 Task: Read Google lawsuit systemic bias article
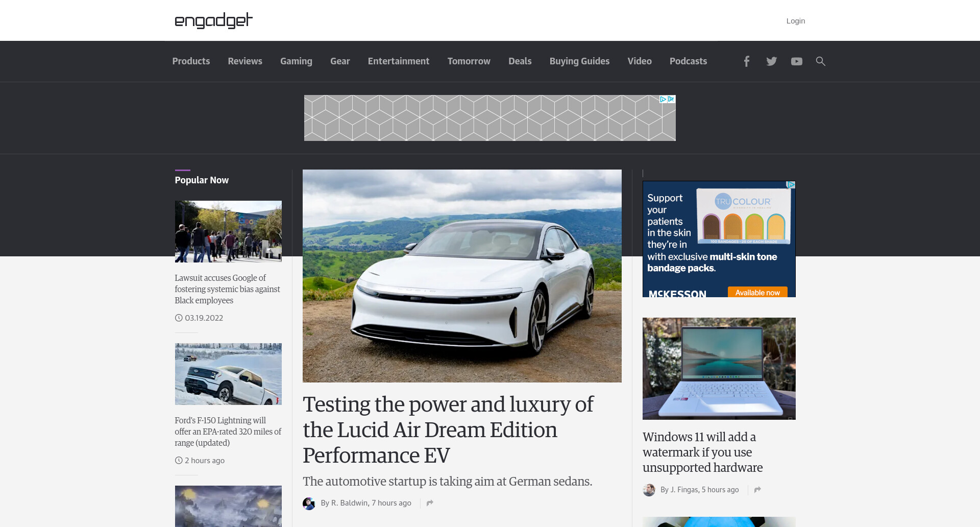(227, 289)
